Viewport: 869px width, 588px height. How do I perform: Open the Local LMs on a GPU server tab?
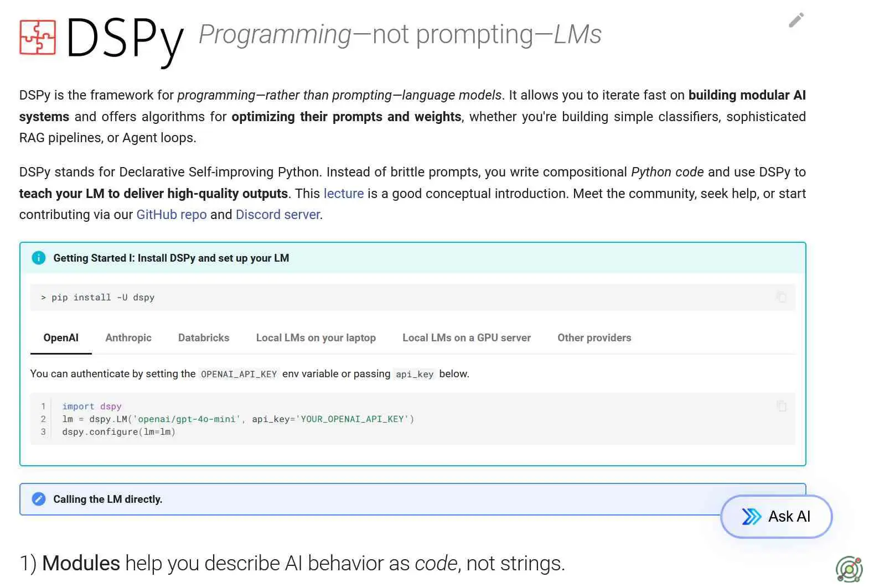(467, 337)
